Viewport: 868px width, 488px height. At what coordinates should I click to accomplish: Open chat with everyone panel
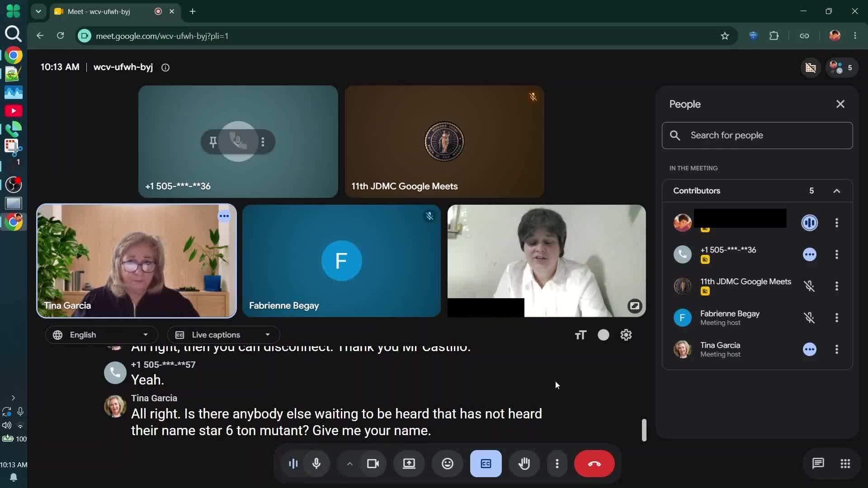[x=818, y=464]
